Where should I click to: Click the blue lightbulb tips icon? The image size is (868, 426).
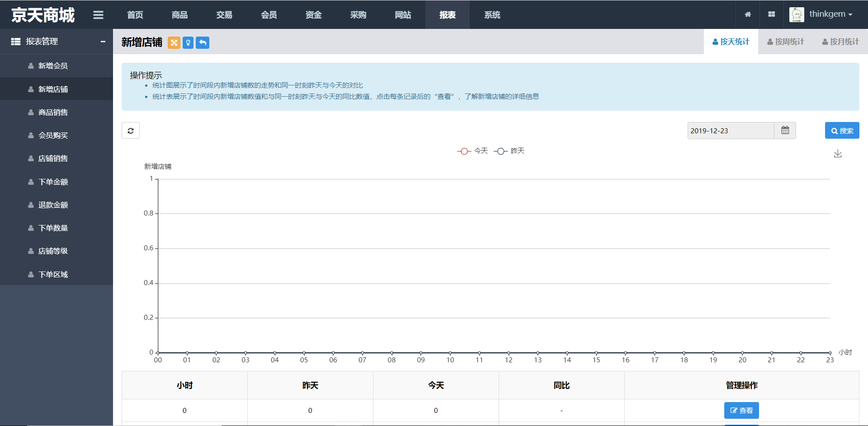tap(188, 42)
